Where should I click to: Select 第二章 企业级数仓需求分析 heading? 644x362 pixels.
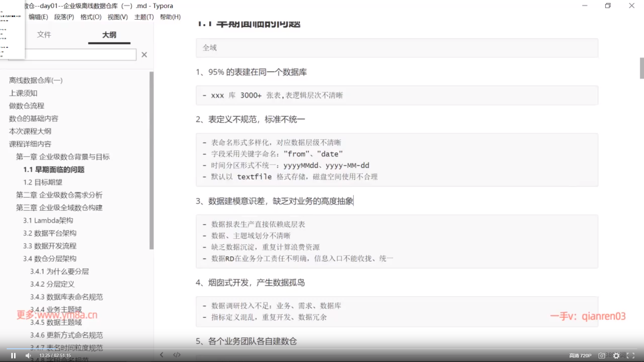[59, 195]
